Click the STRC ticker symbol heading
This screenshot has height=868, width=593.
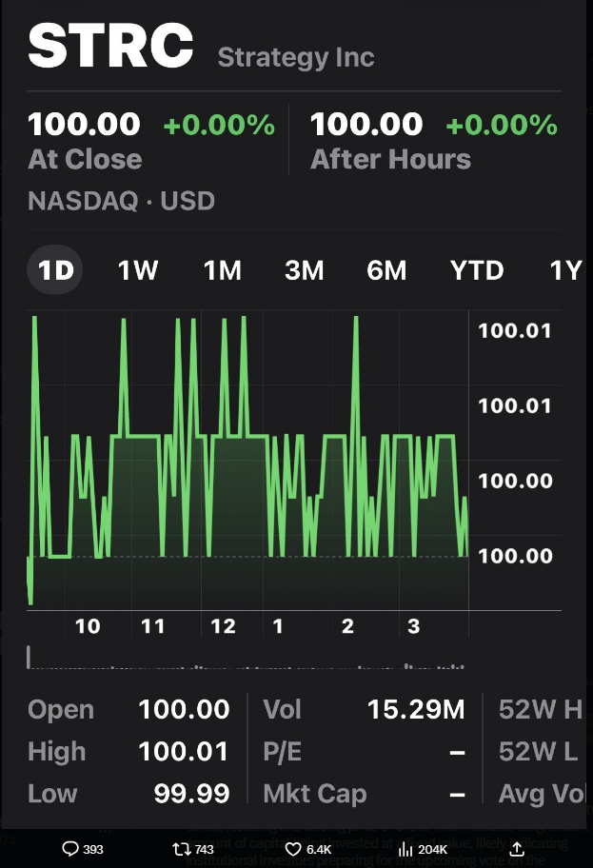click(110, 46)
